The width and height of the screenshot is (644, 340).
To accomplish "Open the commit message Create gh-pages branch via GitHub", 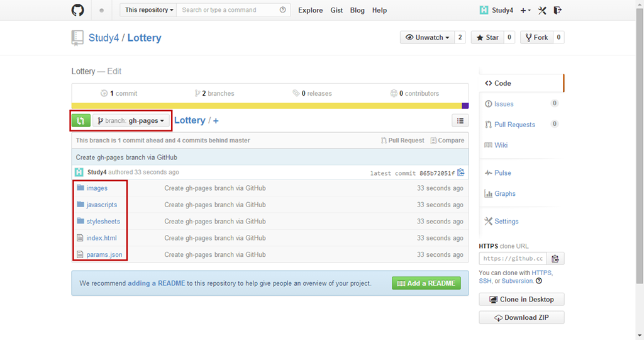I will coord(126,157).
